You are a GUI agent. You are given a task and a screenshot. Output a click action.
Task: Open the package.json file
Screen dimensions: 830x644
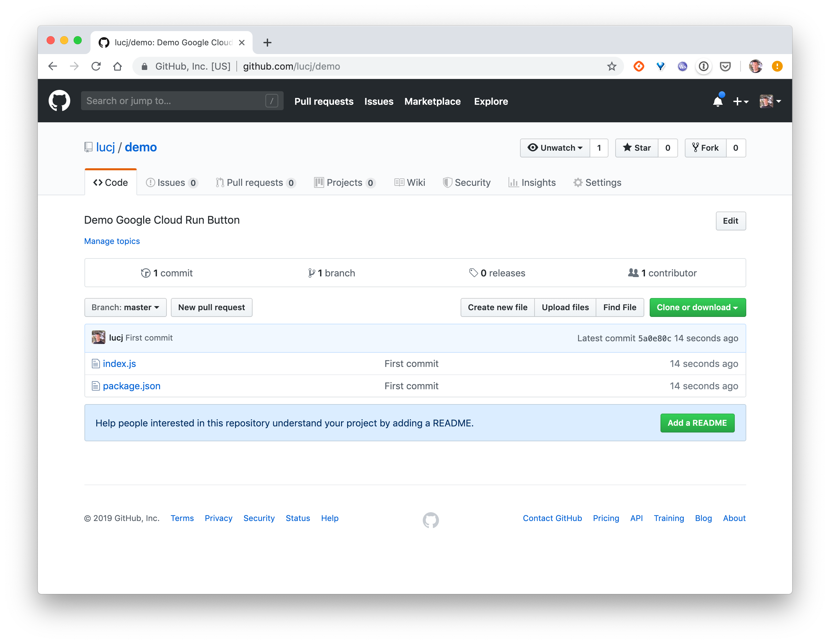tap(131, 386)
